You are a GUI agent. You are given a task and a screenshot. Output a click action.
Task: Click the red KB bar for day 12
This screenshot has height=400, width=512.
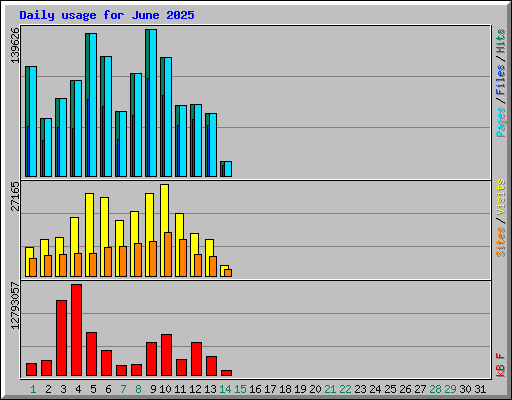coord(196,359)
